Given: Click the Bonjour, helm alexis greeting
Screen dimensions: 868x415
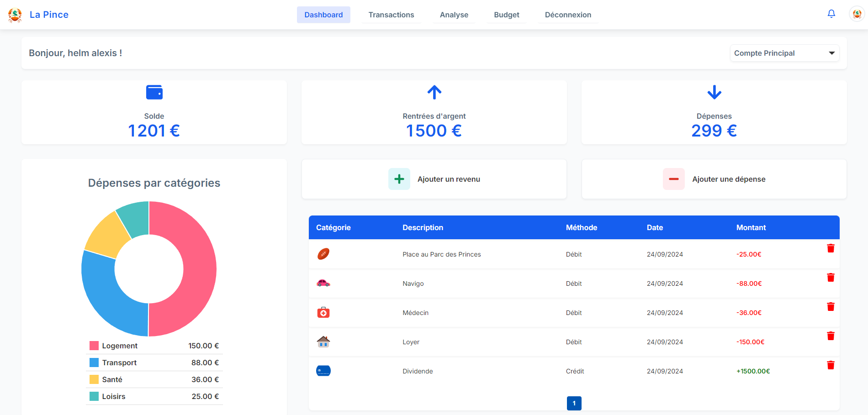Looking at the screenshot, I should (75, 53).
